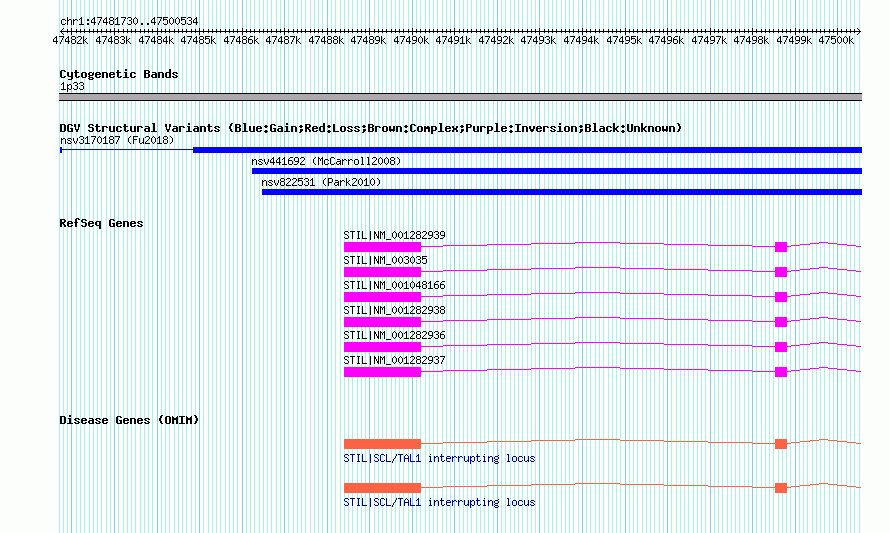This screenshot has height=533, width=890.
Task: Click the lower OMIM small orange exon block
Action: 781,488
